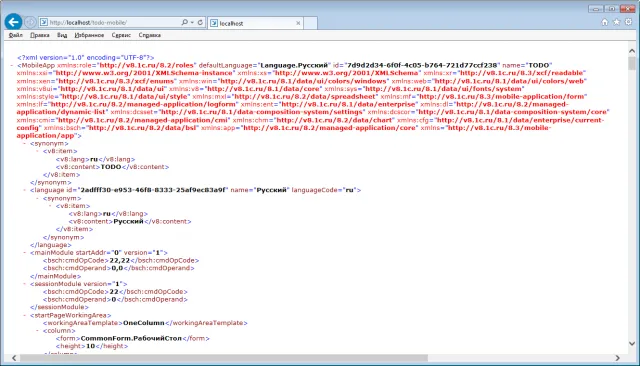640x366 pixels.
Task: Click 'Language.Русский' defaultLanguage value
Action: coord(294,65)
